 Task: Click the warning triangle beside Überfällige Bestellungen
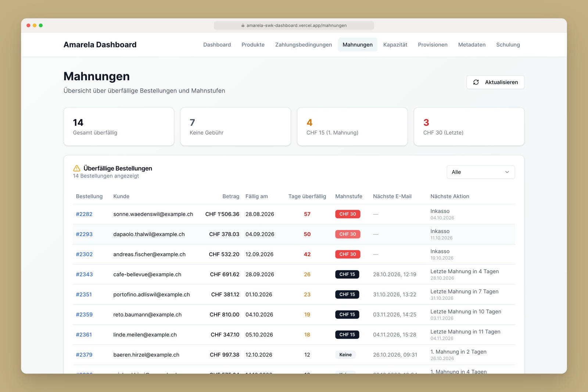click(77, 168)
